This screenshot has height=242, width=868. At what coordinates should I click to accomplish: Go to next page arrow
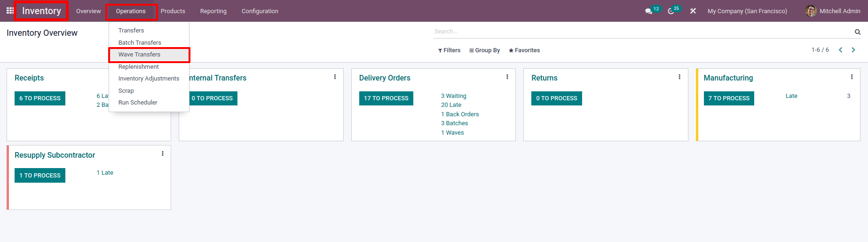(853, 50)
